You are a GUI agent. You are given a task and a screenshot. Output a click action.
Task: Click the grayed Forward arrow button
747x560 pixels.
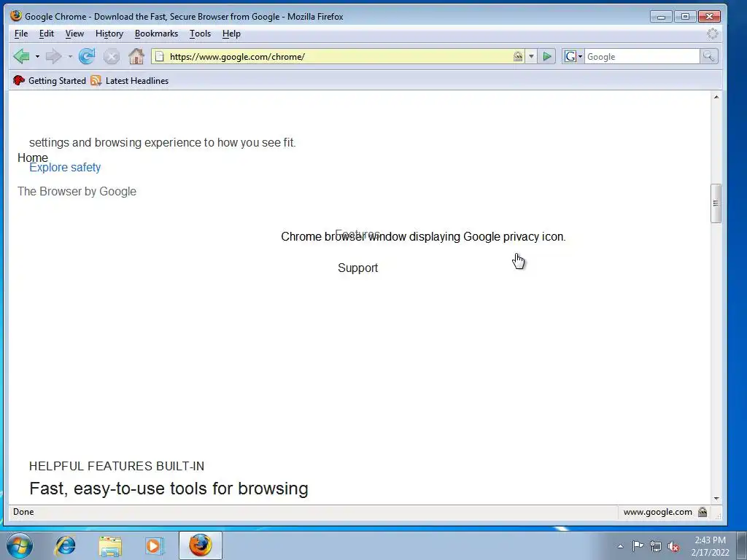click(53, 57)
